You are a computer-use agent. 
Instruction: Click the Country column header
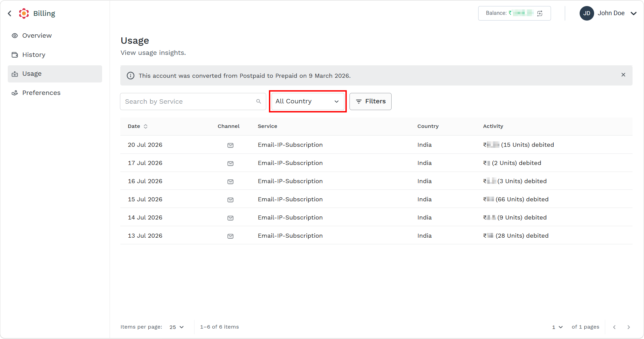tap(428, 126)
